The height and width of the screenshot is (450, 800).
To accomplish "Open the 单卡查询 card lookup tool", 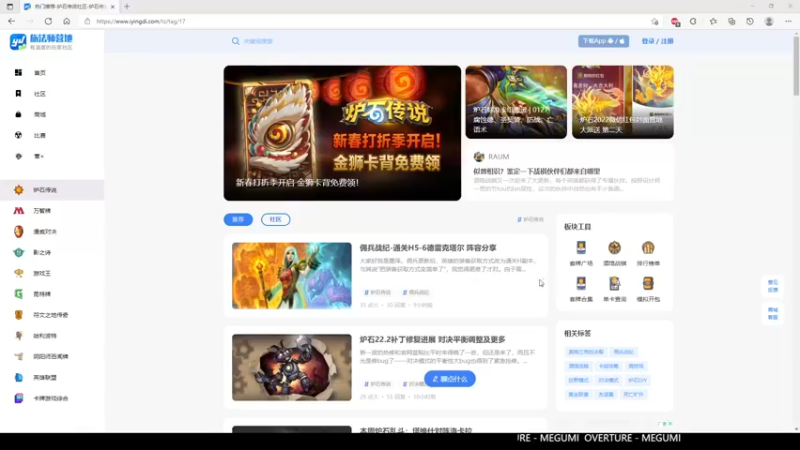I will 614,289.
